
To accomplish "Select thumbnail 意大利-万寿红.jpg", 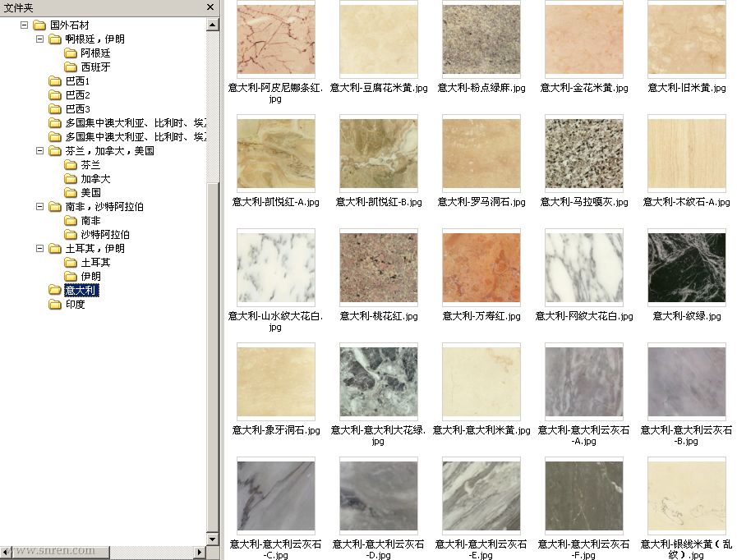I will tap(481, 268).
